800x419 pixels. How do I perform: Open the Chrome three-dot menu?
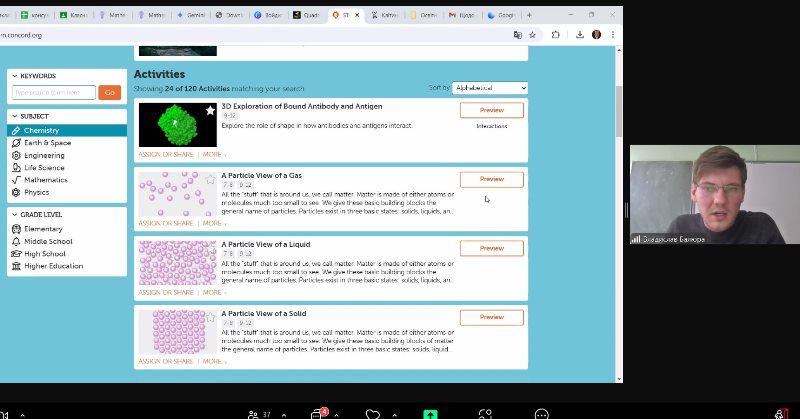(613, 35)
